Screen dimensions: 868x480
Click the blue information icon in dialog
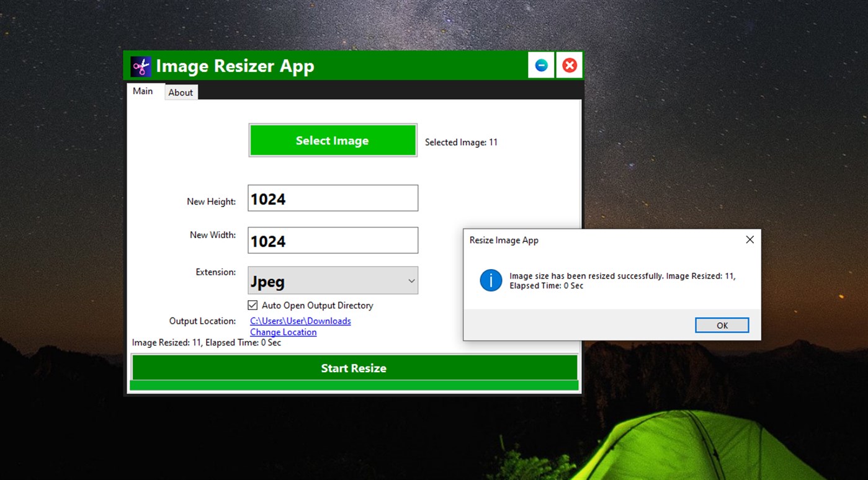[490, 280]
